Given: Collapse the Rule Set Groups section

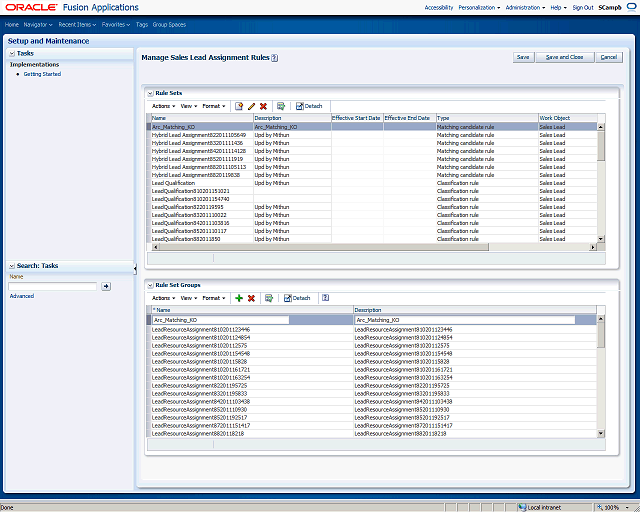Looking at the screenshot, I should click(150, 285).
